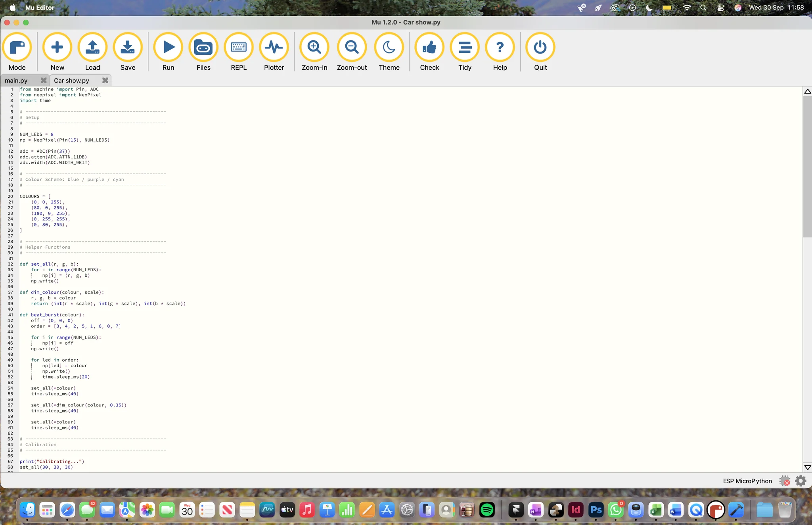812x525 pixels.
Task: Open Control Center in menu bar
Action: 720,8
